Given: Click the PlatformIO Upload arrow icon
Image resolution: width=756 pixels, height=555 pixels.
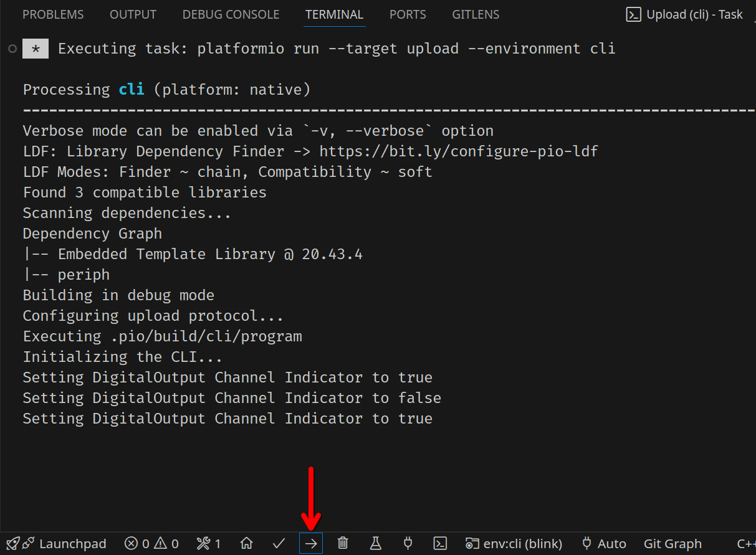Looking at the screenshot, I should click(x=311, y=543).
